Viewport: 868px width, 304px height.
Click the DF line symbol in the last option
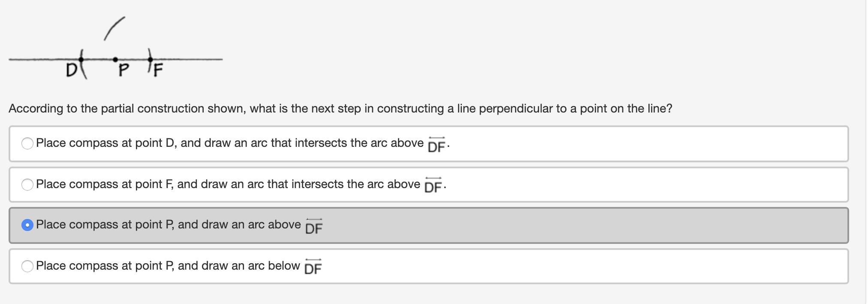[x=313, y=267]
